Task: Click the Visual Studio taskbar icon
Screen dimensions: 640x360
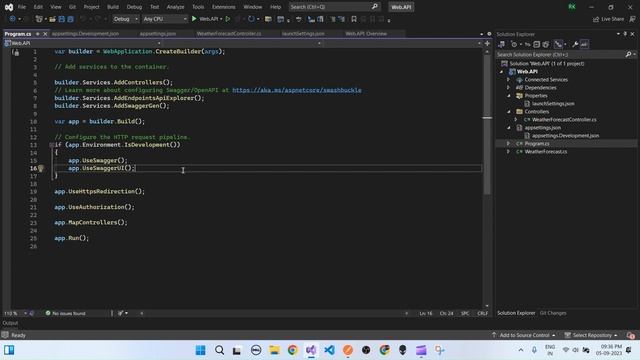Action: [311, 350]
